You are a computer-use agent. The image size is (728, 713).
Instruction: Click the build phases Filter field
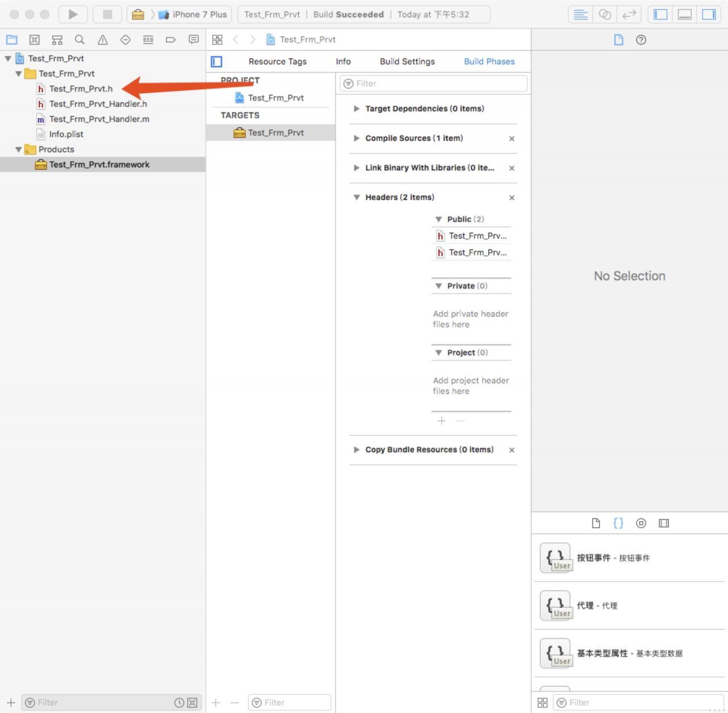pyautogui.click(x=433, y=84)
